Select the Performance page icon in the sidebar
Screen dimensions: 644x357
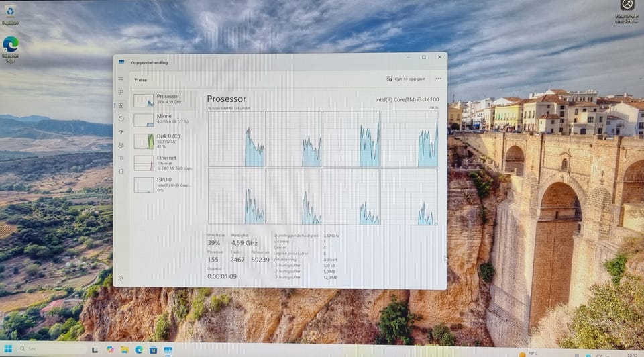coord(121,105)
